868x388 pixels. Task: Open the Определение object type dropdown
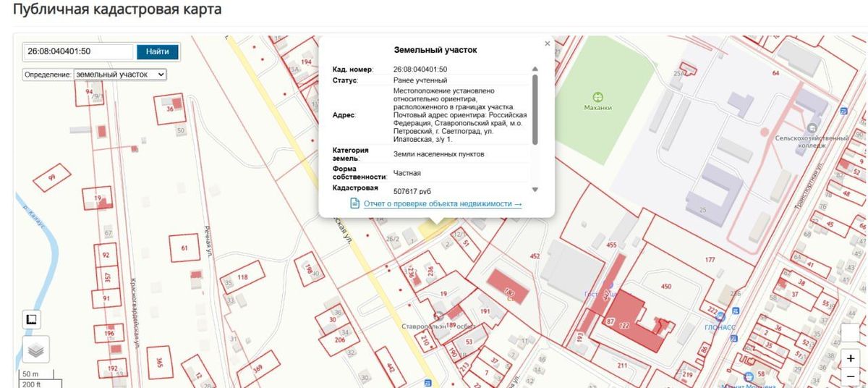(x=120, y=74)
